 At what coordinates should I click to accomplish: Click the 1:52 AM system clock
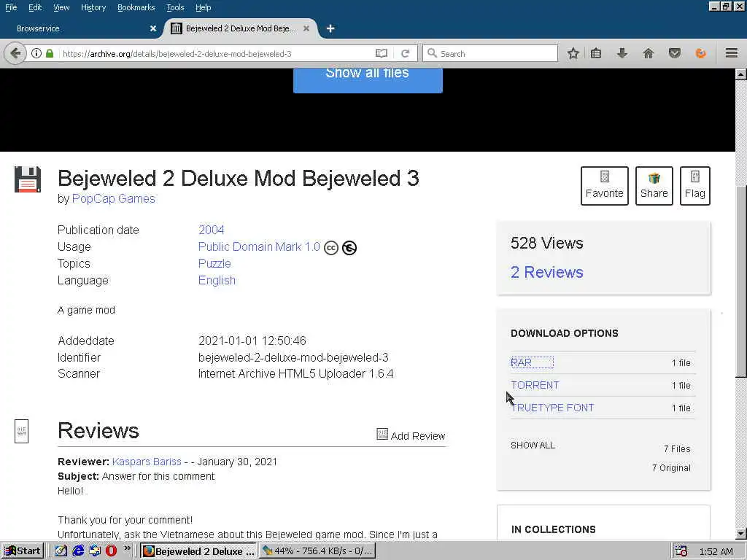pyautogui.click(x=716, y=551)
